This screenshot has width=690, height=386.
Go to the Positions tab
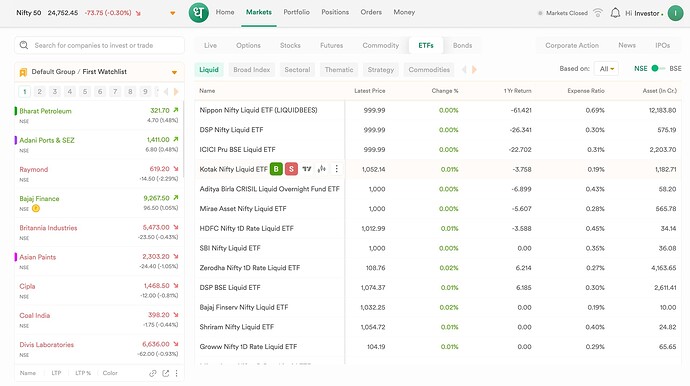point(335,12)
